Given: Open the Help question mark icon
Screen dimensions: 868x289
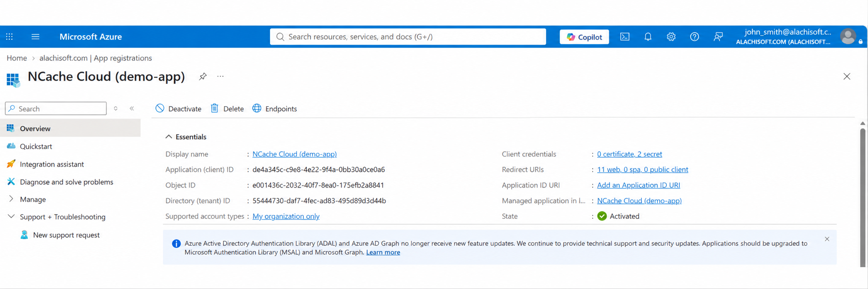Looking at the screenshot, I should click(x=695, y=37).
